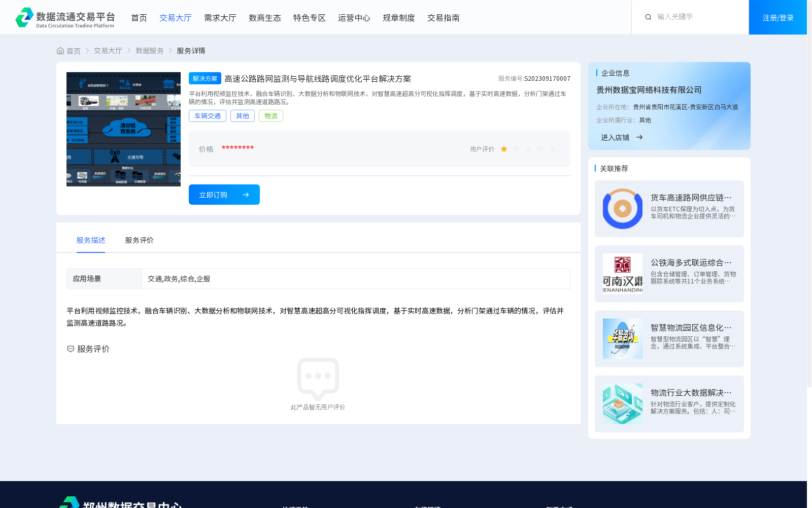This screenshot has width=812, height=508.
Task: Go to 首页 in top navigation
Action: click(x=139, y=18)
